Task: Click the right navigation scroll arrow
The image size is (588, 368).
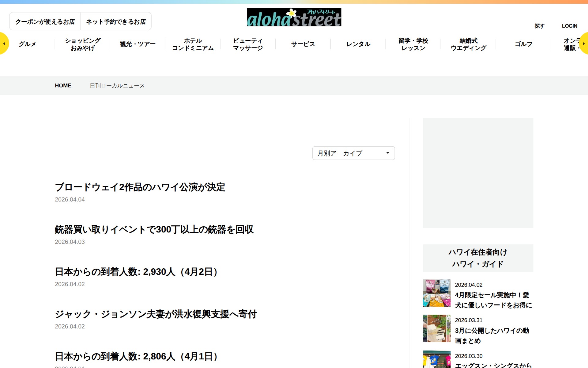Action: (584, 43)
